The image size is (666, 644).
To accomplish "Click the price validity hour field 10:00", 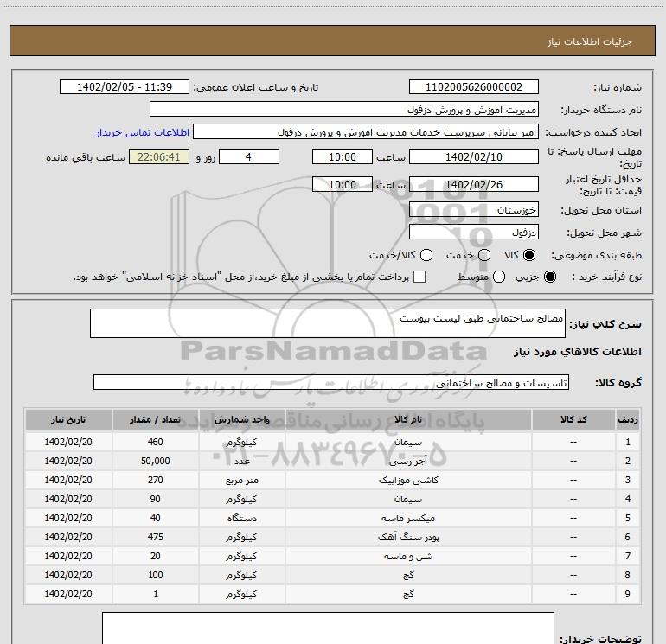I will tap(343, 184).
